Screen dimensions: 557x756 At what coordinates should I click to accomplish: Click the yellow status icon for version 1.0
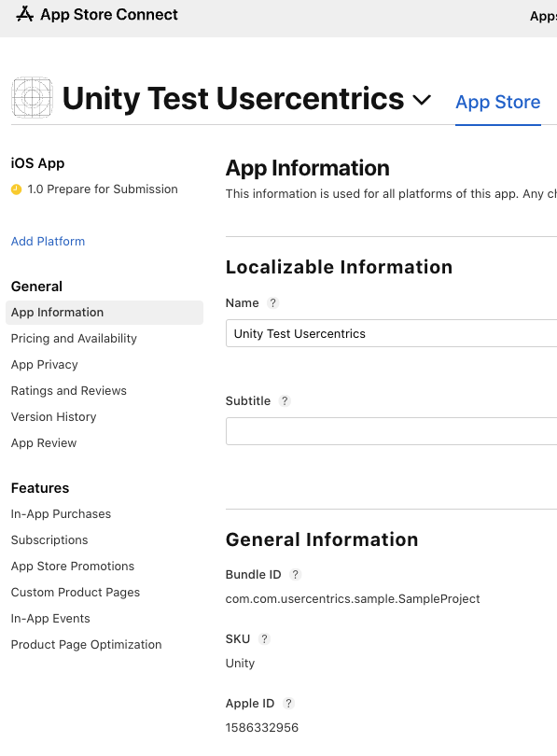coord(17,189)
